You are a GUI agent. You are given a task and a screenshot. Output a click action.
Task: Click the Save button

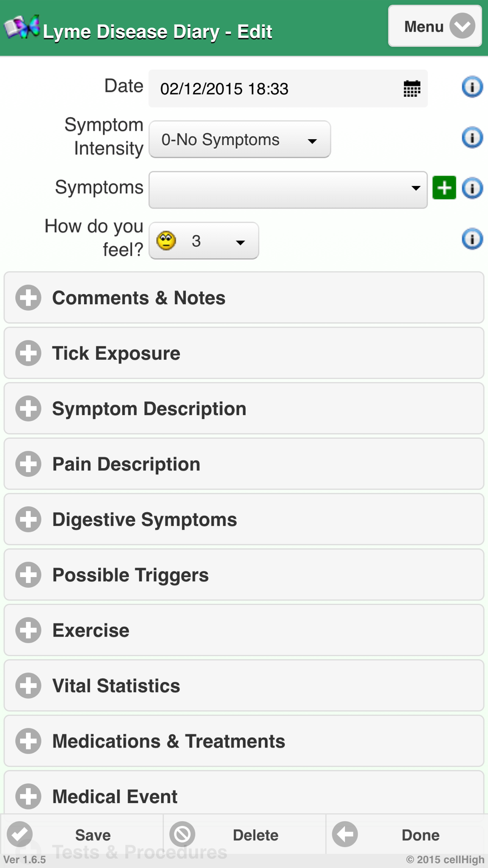pyautogui.click(x=82, y=834)
